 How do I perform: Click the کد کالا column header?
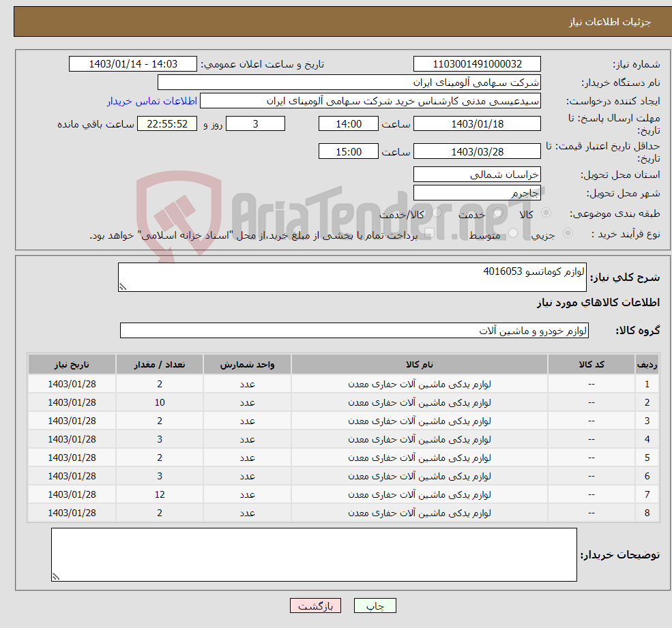pyautogui.click(x=591, y=364)
